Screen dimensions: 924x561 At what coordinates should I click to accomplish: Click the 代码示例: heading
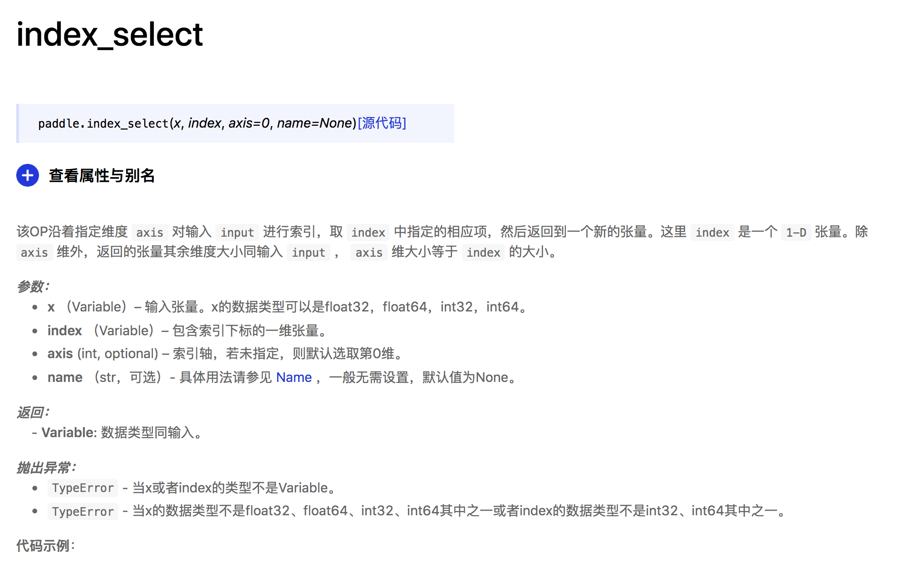(46, 545)
